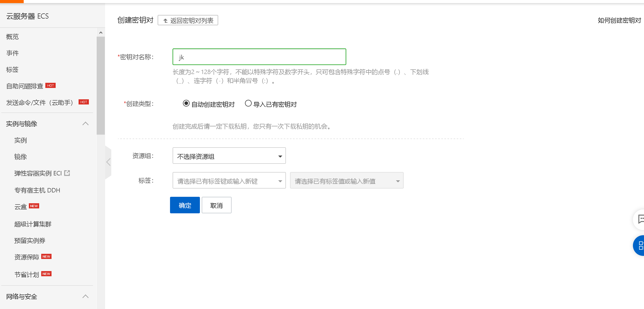Open the 不选择资源组 resource group dropdown
This screenshot has width=644, height=309.
pyautogui.click(x=229, y=156)
